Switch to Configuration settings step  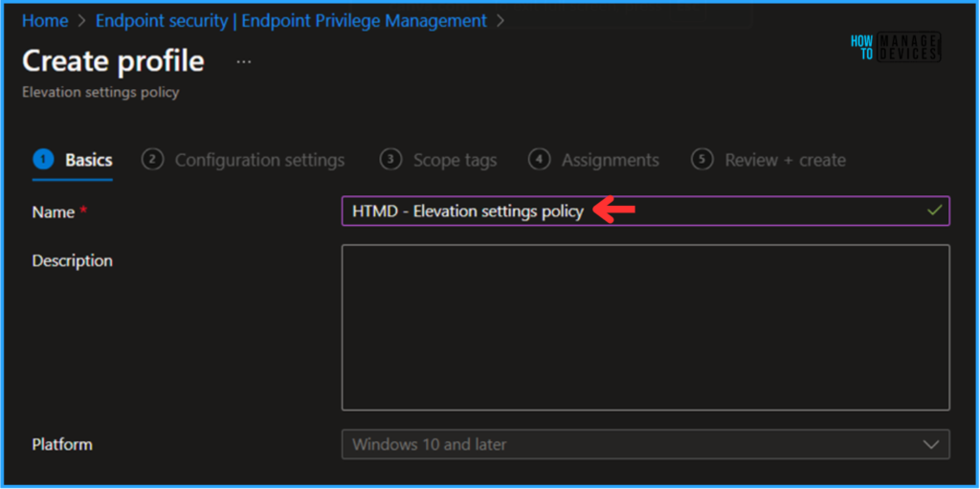[243, 161]
